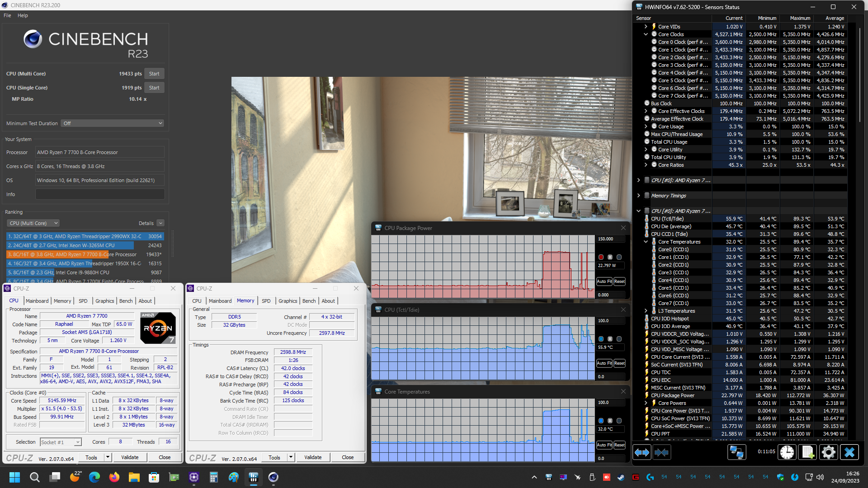
Task: Toggle ranking Details chevron
Action: click(160, 223)
